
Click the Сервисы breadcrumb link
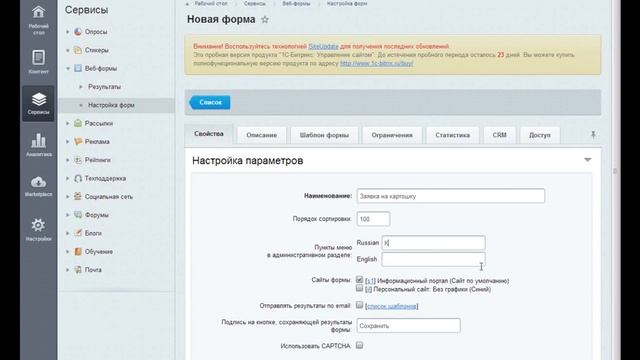(254, 3)
